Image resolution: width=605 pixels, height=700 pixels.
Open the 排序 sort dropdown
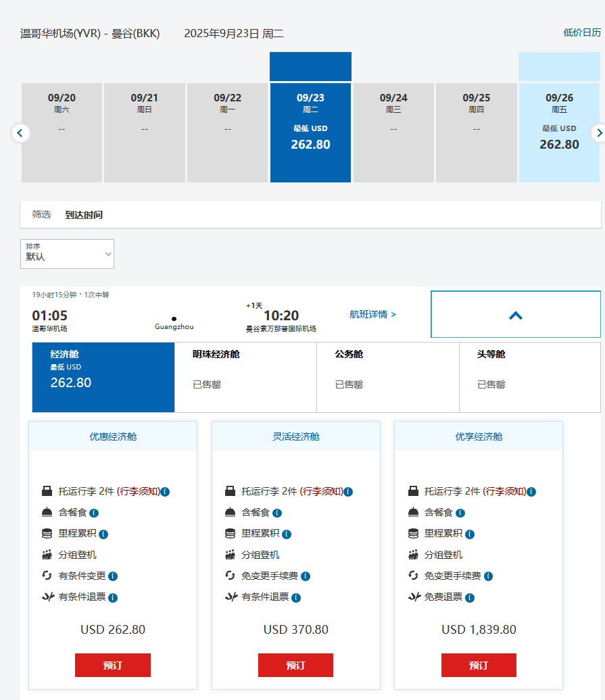tap(68, 254)
